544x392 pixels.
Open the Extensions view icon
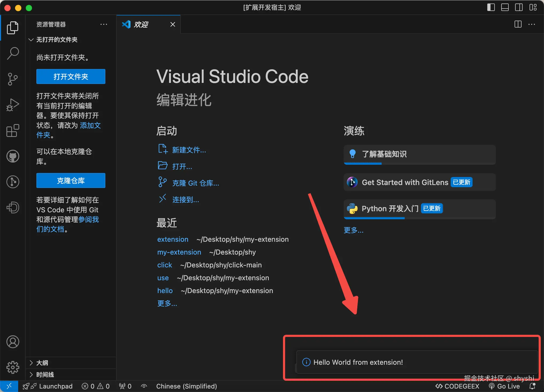click(13, 130)
